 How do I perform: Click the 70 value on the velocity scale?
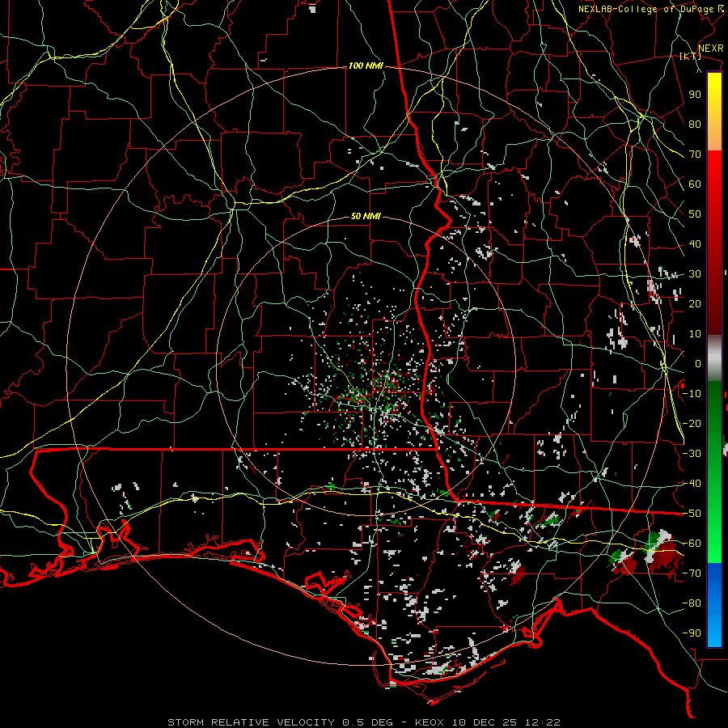pyautogui.click(x=695, y=154)
